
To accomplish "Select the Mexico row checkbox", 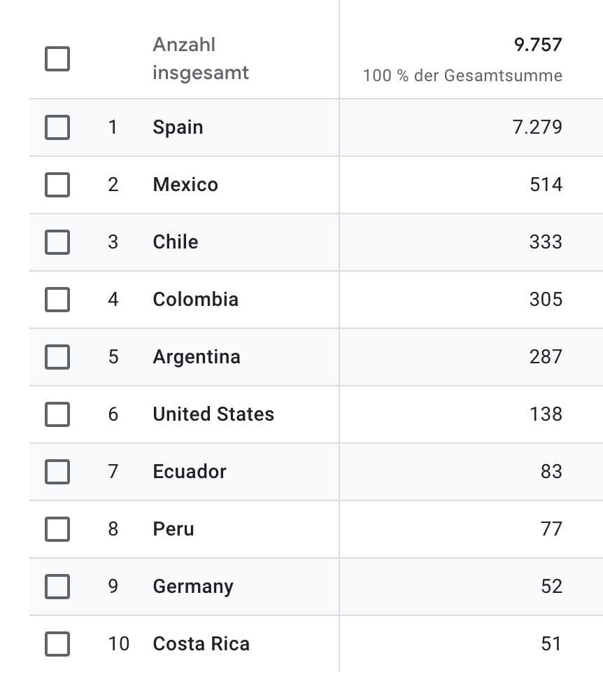I will point(57,185).
